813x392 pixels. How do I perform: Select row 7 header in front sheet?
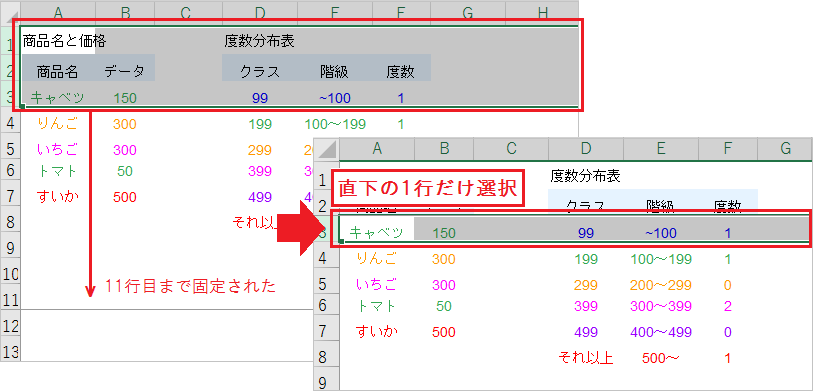pyautogui.click(x=326, y=331)
